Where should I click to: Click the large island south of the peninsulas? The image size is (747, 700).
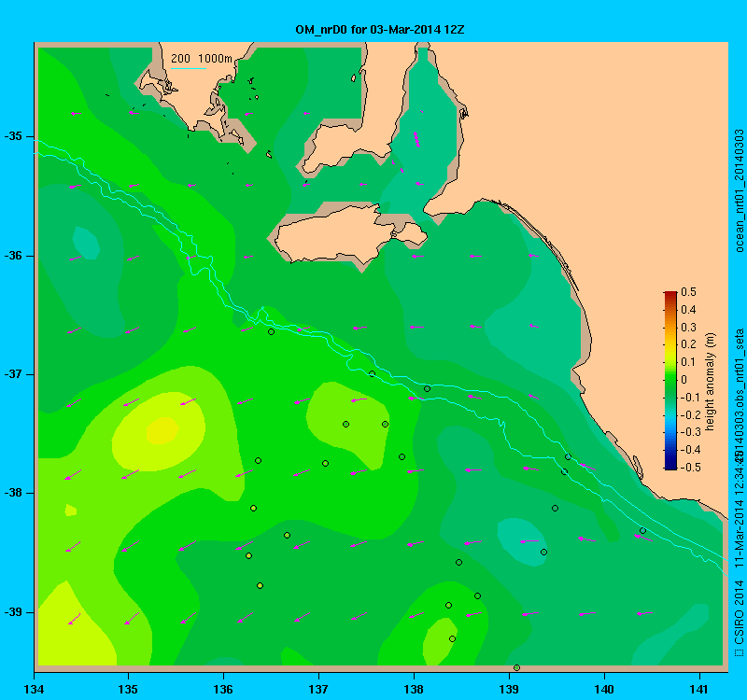point(352,235)
